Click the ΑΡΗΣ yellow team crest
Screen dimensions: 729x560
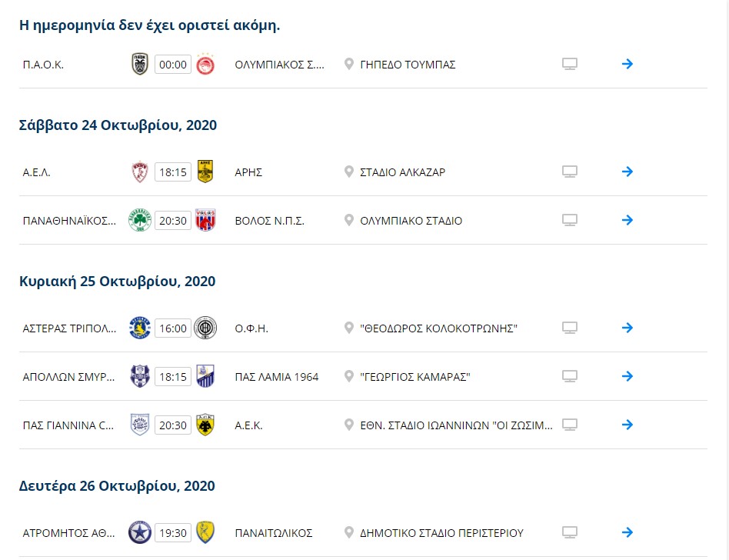point(205,172)
